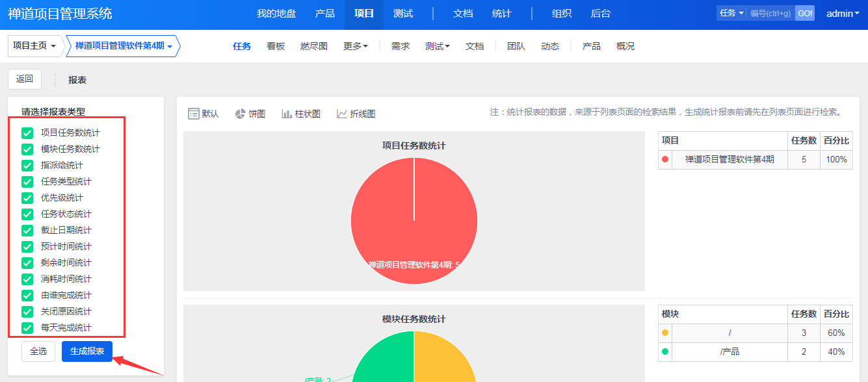This screenshot has height=382, width=868.
Task: Open 文档 in top navigation bar
Action: [x=463, y=13]
